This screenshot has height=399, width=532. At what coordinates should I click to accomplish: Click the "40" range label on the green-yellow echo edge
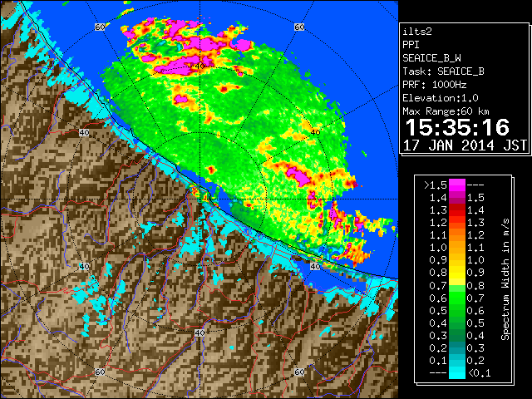(x=315, y=132)
